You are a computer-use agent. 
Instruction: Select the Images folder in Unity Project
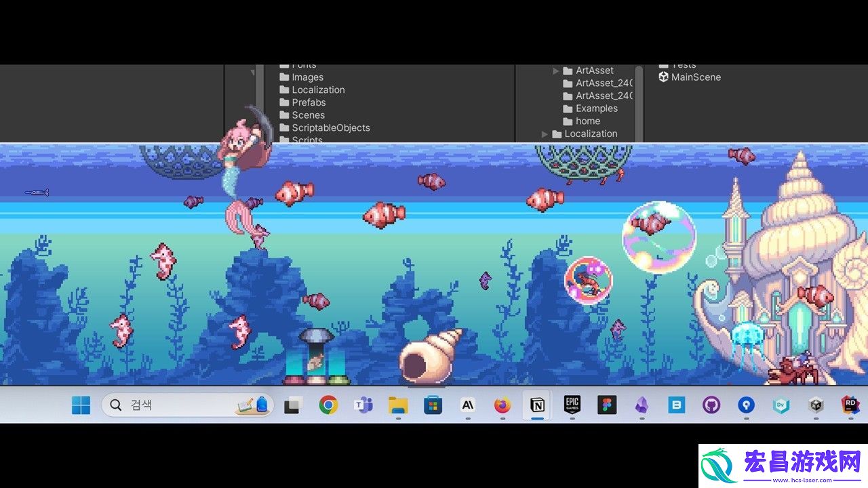[302, 77]
